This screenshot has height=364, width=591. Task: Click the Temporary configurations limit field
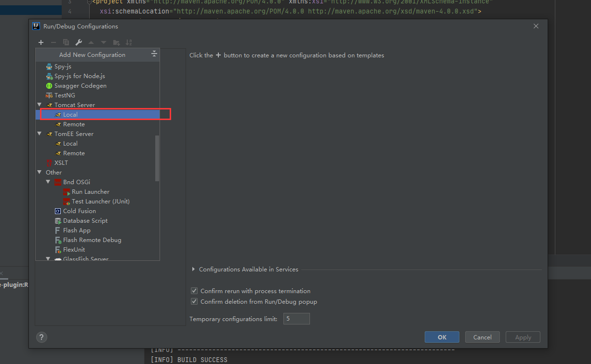(x=296, y=319)
